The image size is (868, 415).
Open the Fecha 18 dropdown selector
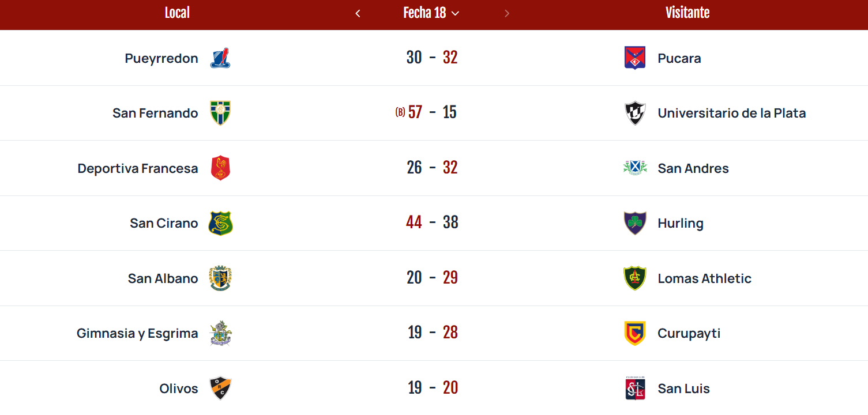coord(431,13)
